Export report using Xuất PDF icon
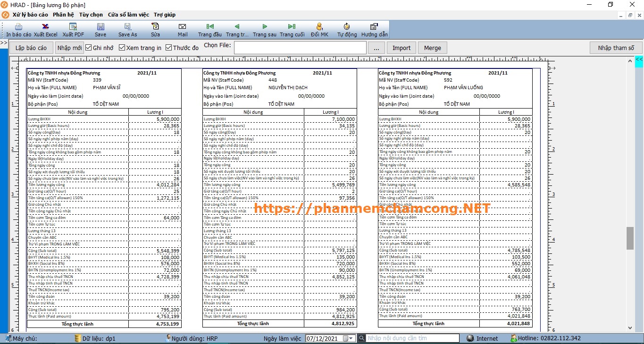The image size is (644, 344). click(73, 27)
